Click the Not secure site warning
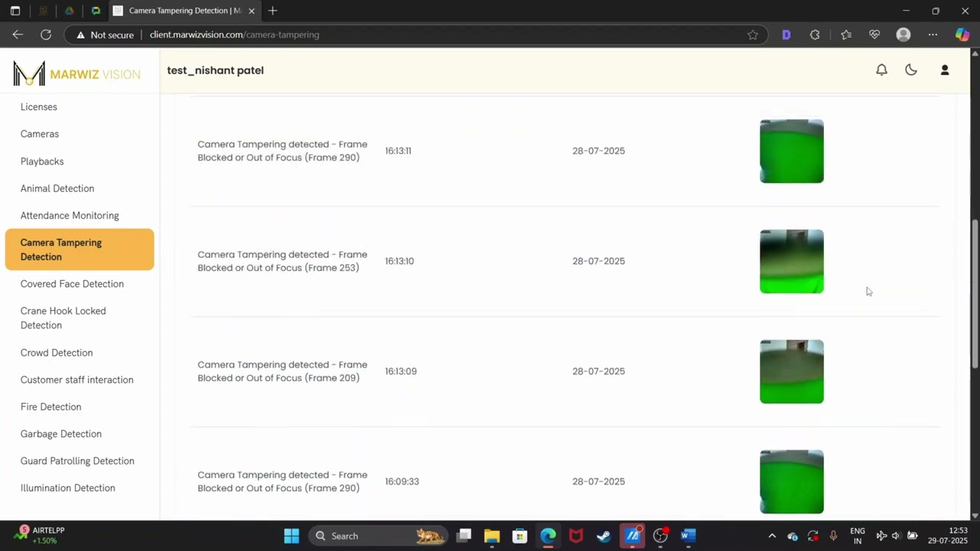Image resolution: width=980 pixels, height=551 pixels. (104, 34)
